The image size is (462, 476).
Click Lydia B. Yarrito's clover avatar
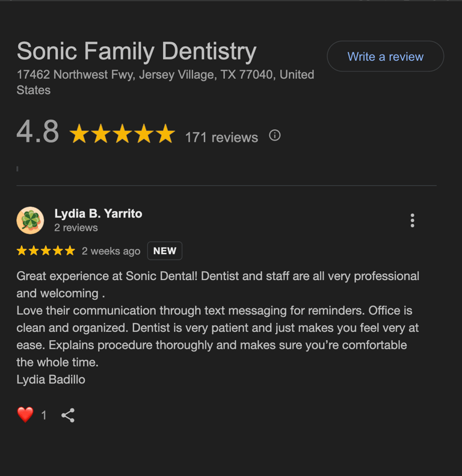pos(30,221)
